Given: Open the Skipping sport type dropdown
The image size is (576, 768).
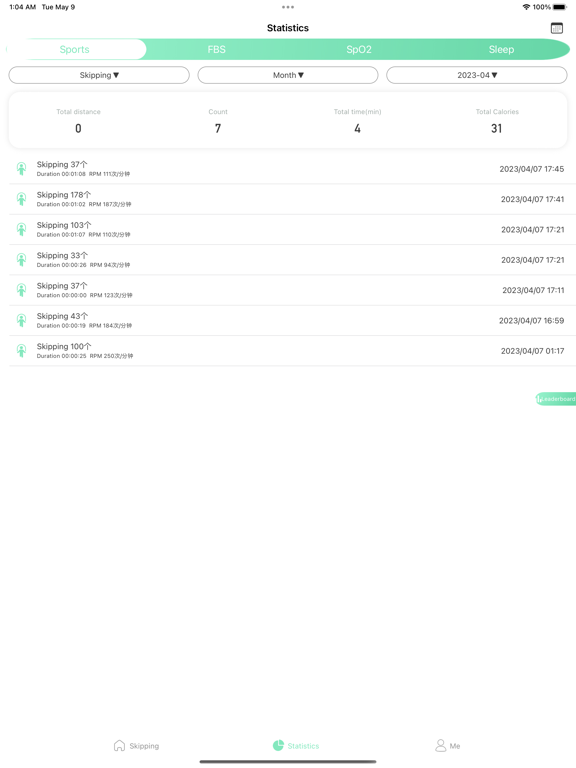Looking at the screenshot, I should (x=99, y=75).
